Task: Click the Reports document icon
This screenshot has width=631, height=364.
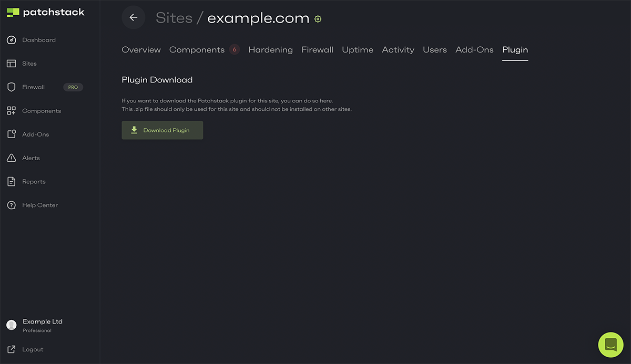Action: click(x=11, y=182)
